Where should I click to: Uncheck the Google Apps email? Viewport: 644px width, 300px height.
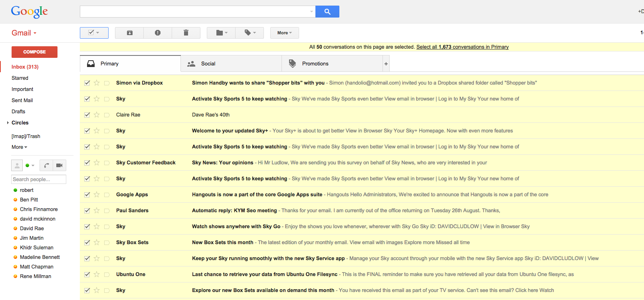pyautogui.click(x=87, y=195)
